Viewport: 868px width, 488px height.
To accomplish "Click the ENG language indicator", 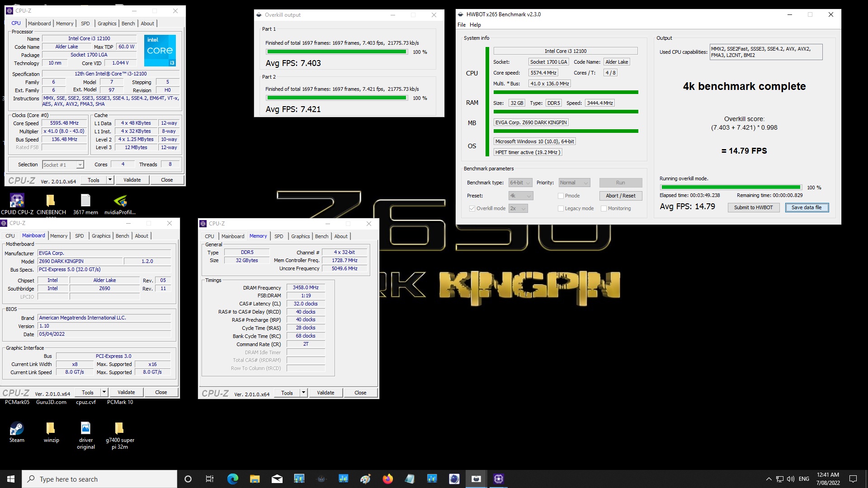I will (x=804, y=479).
